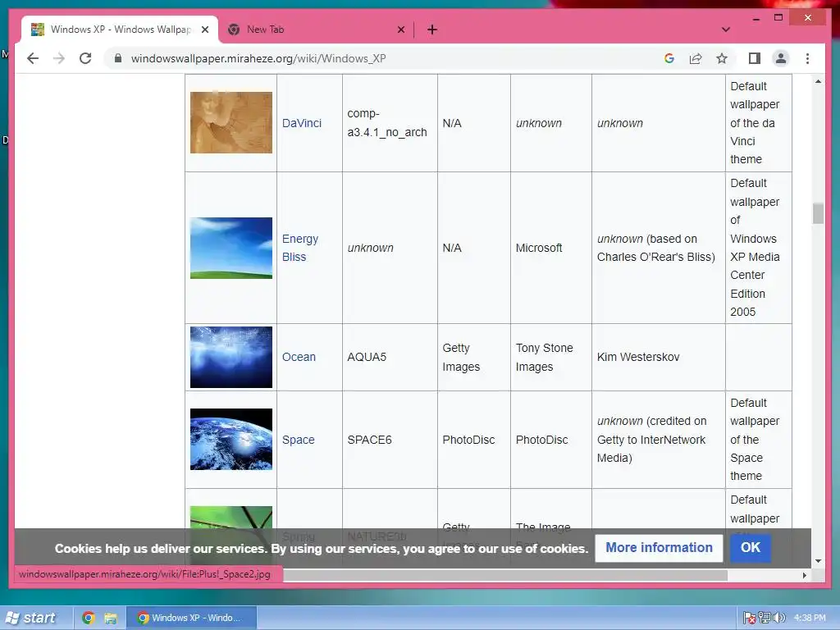840x630 pixels.
Task: Open the Ocean wallpaper link
Action: click(299, 357)
